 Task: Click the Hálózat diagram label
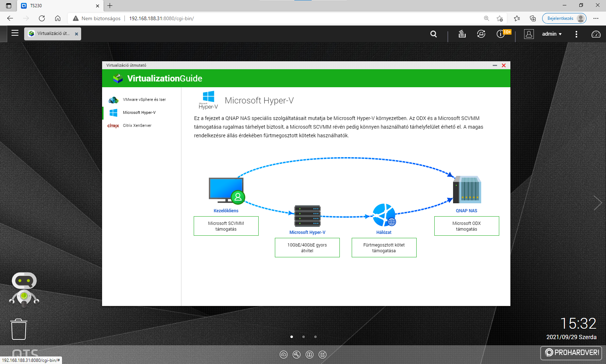(x=384, y=232)
